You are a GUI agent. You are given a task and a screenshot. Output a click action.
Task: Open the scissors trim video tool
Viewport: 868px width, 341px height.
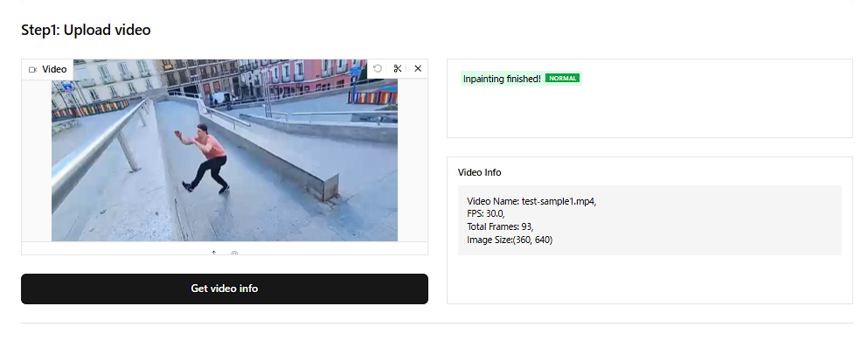[x=398, y=69]
